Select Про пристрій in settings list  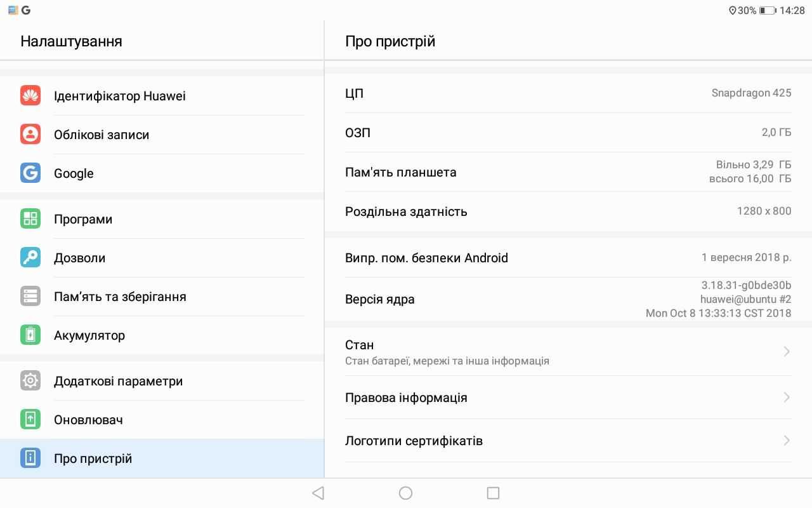pyautogui.click(x=93, y=458)
